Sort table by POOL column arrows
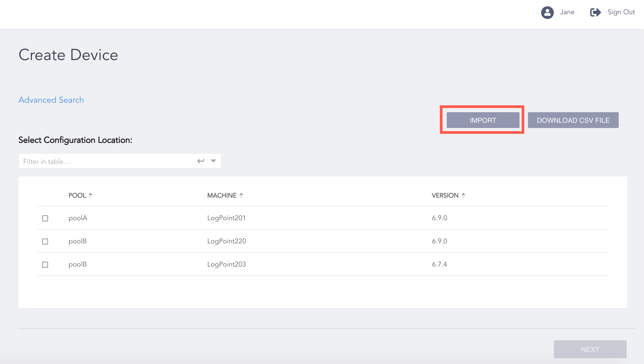Image resolution: width=644 pixels, height=364 pixels. coord(90,195)
